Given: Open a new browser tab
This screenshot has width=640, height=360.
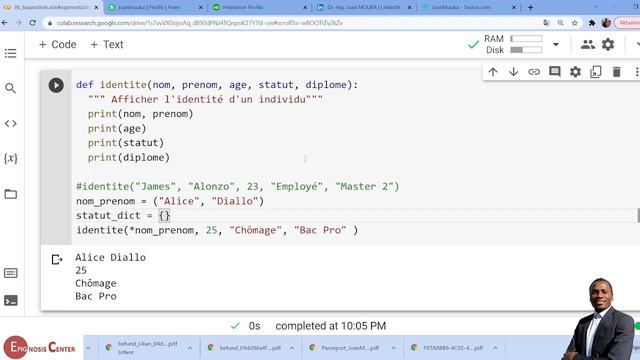Looking at the screenshot, I should click(530, 7).
